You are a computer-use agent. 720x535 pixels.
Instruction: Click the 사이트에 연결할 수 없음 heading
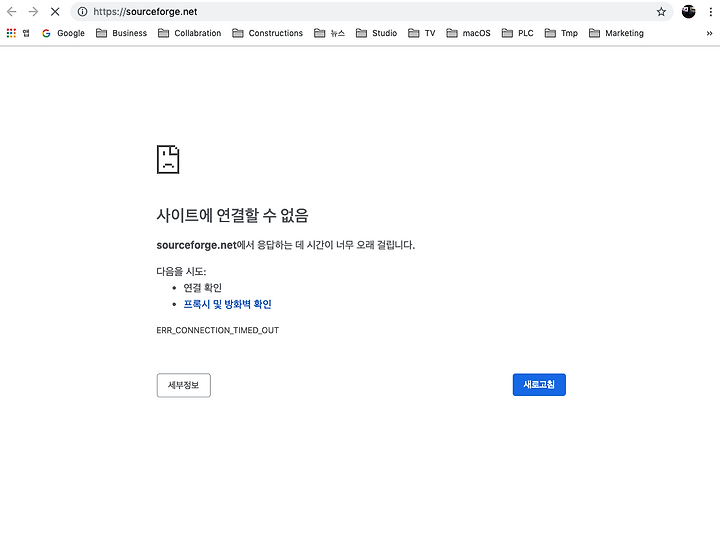tap(232, 215)
